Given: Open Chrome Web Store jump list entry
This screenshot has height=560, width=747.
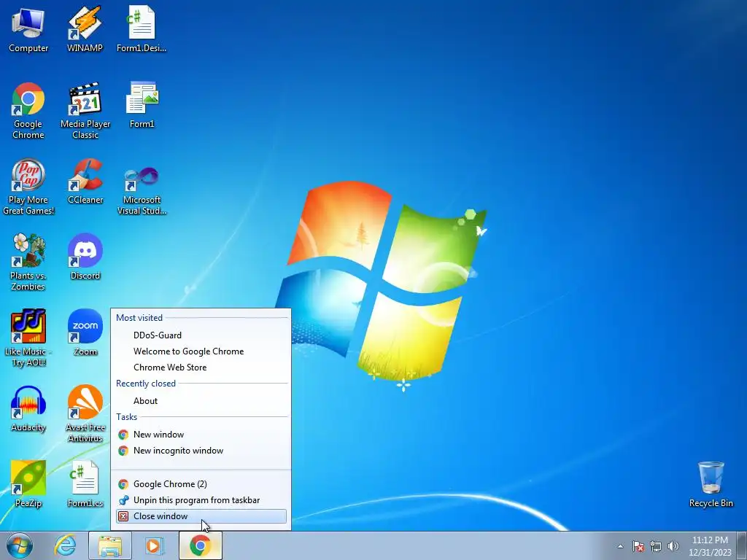Looking at the screenshot, I should coord(201,367).
